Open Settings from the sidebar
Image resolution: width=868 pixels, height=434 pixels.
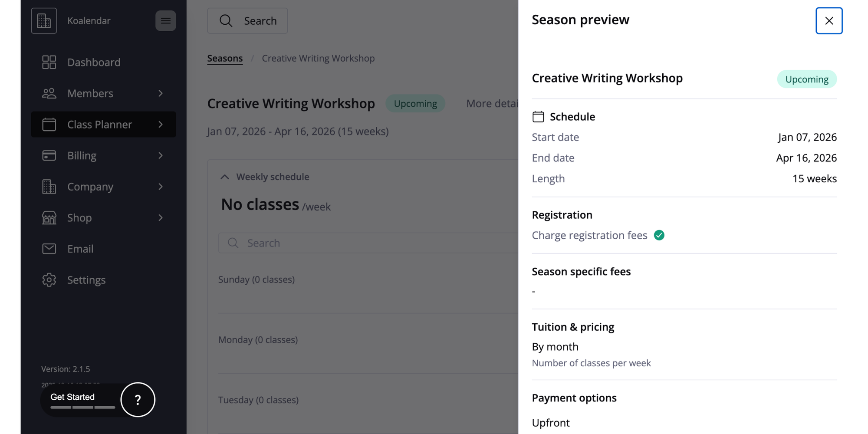pyautogui.click(x=86, y=280)
